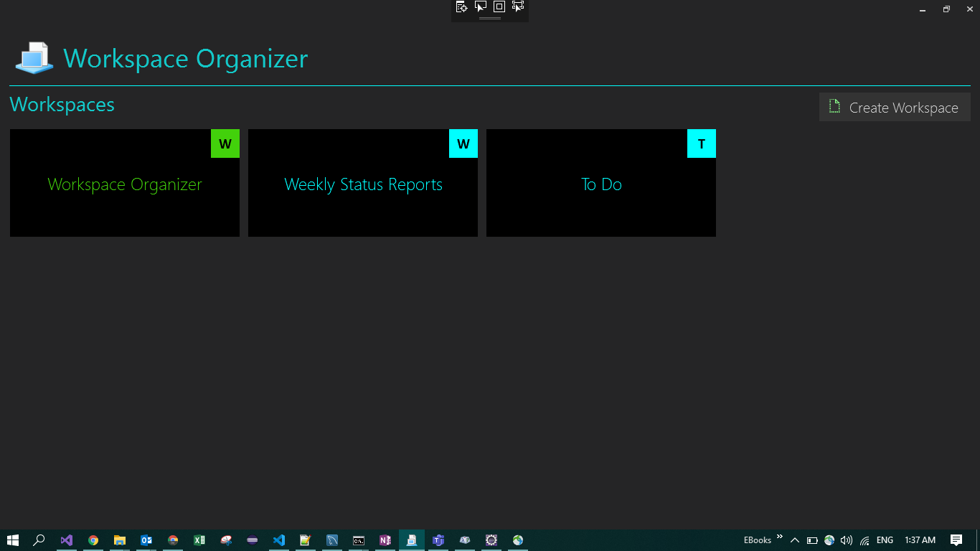Open Outlook from the taskbar
Viewport: 980px width, 551px height.
click(146, 540)
